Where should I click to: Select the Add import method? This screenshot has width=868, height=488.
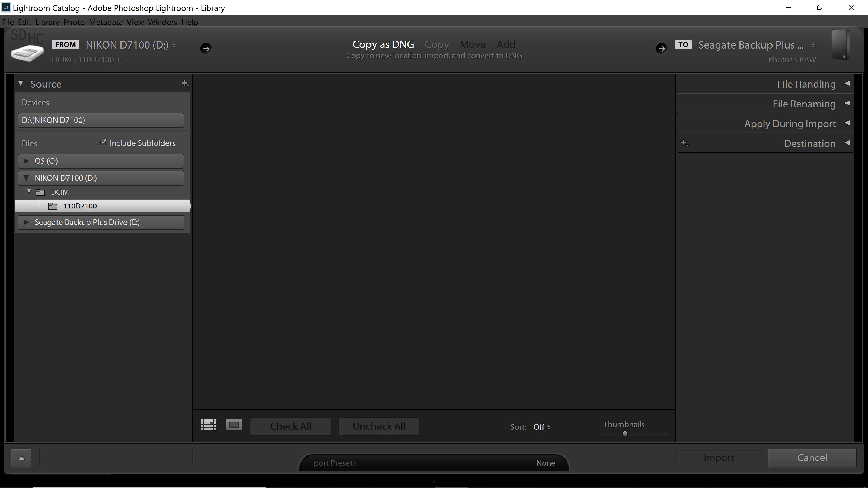[506, 44]
